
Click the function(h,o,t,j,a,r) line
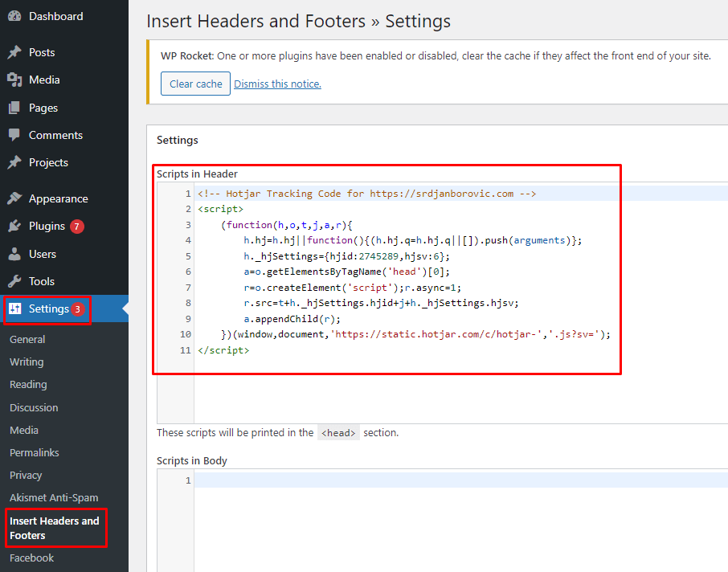pyautogui.click(x=287, y=225)
